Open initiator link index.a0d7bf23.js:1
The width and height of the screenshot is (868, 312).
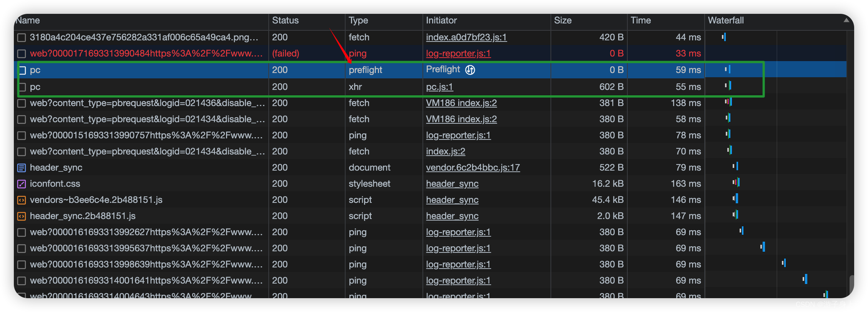pyautogui.click(x=466, y=37)
